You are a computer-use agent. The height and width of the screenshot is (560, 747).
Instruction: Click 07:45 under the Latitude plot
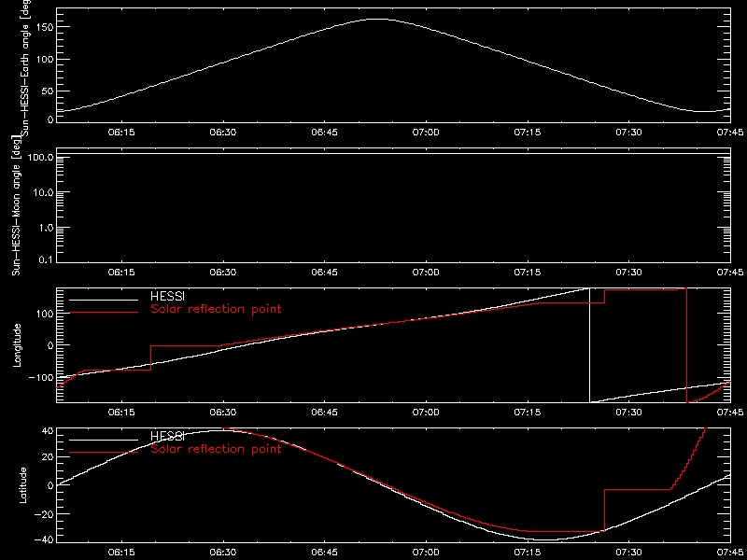pyautogui.click(x=730, y=553)
